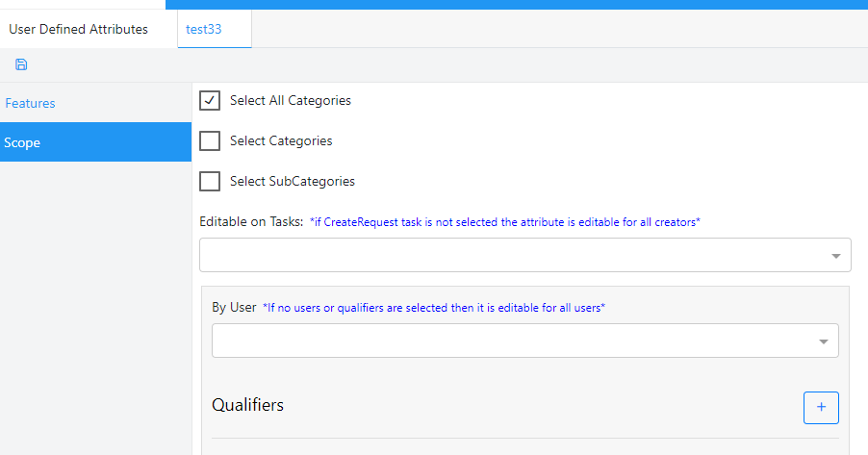Tick the Select SubCategories checkbox

point(210,181)
